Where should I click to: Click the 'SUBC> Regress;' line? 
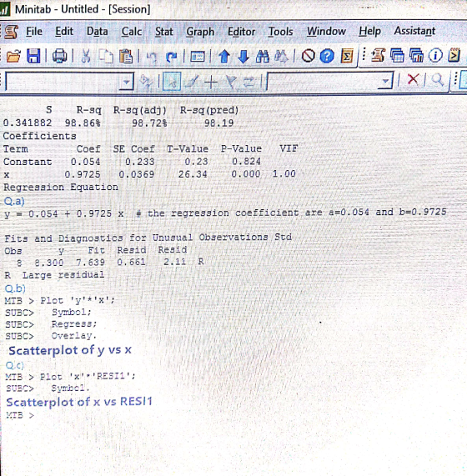pos(51,324)
